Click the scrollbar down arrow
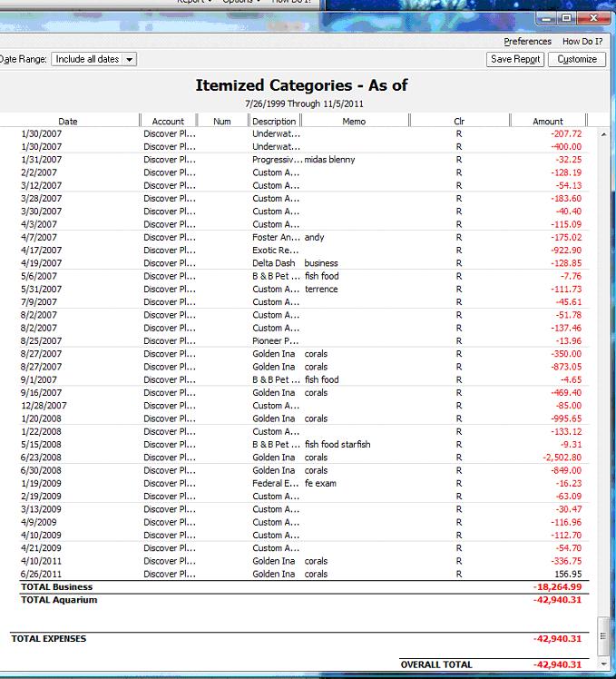616x679 pixels. pos(603,664)
